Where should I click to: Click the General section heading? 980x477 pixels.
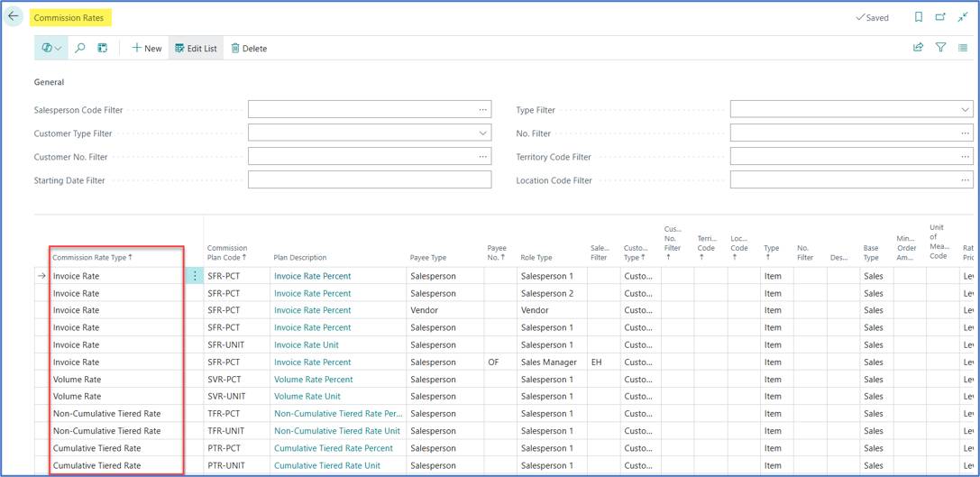(49, 82)
